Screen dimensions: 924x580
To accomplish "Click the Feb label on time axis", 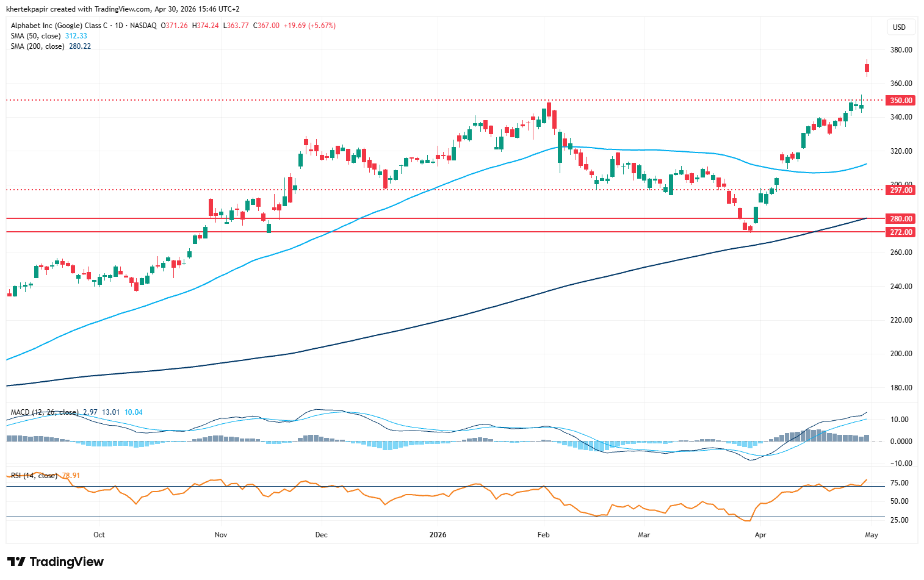I will pyautogui.click(x=543, y=535).
